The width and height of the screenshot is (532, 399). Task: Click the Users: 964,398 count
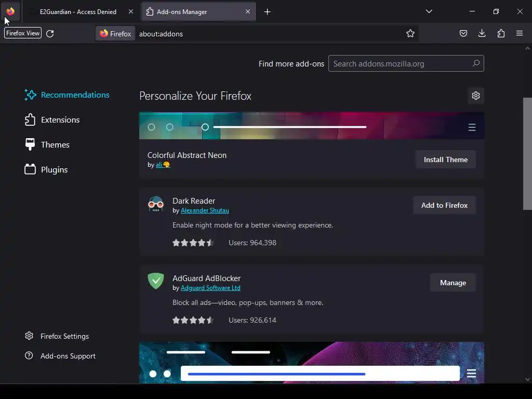[x=252, y=243]
